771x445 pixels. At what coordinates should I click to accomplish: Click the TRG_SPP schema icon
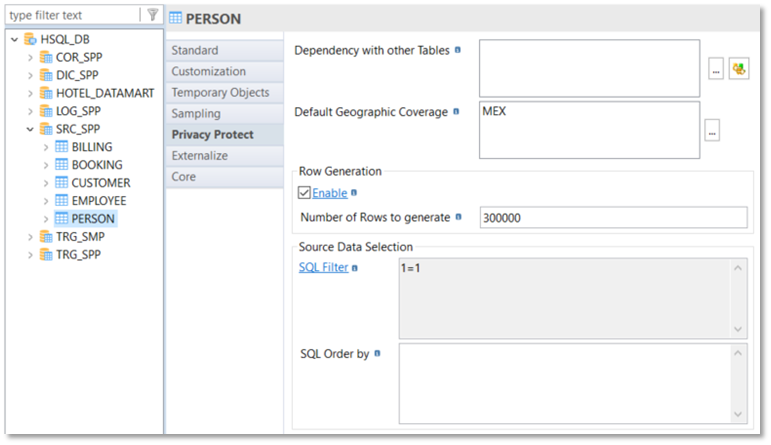tap(46, 255)
